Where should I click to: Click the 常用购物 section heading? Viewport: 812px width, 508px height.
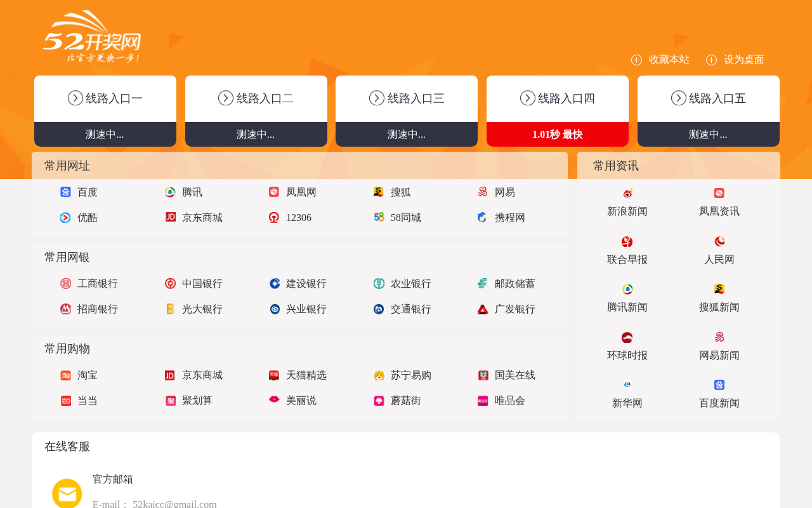(67, 349)
